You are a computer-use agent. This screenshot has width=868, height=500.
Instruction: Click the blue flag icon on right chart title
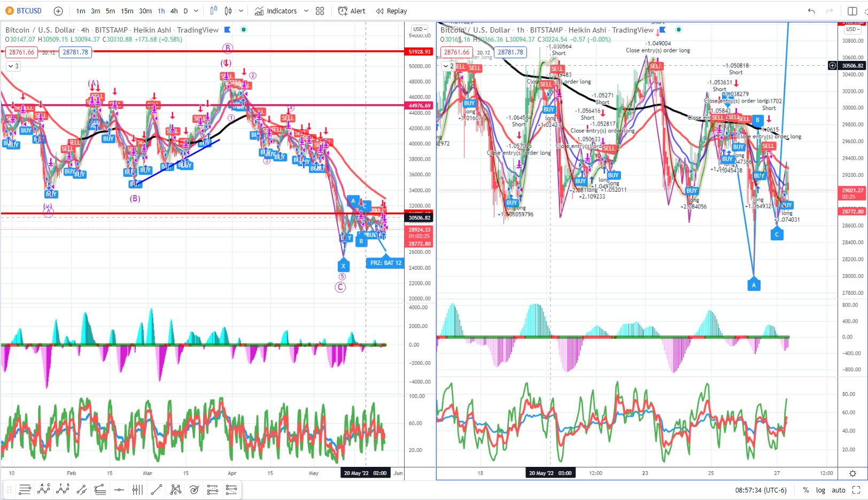tap(663, 30)
